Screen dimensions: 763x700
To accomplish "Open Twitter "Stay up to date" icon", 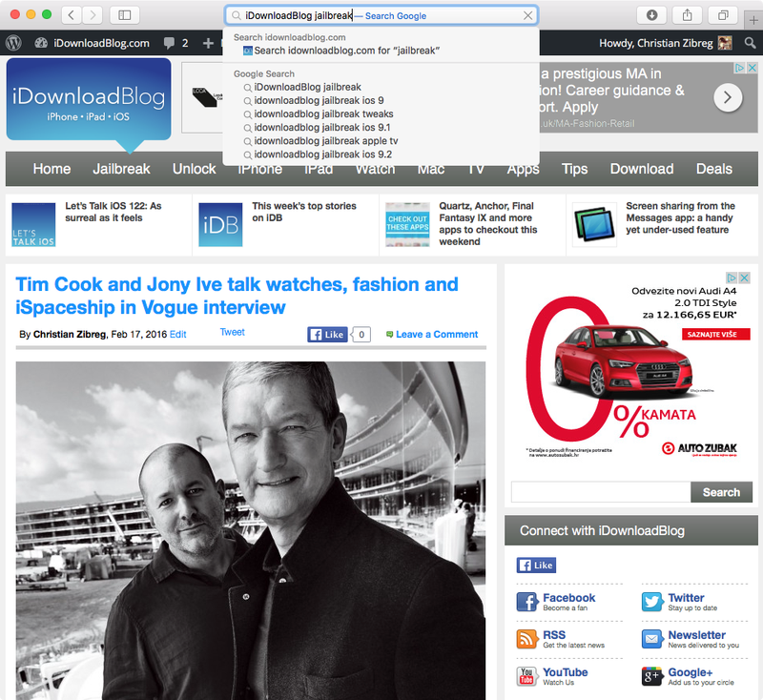I will coord(652,602).
